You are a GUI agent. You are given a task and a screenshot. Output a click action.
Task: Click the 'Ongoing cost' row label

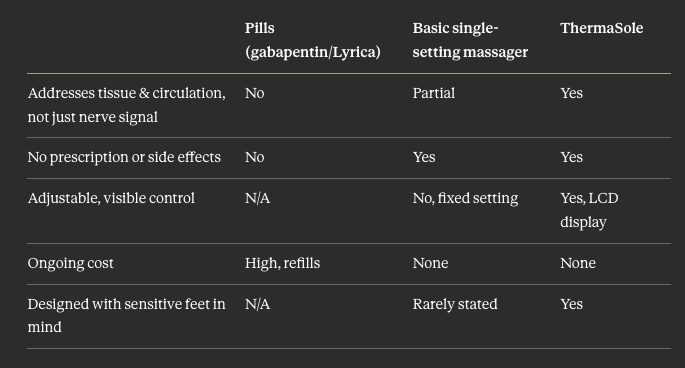[70, 264]
